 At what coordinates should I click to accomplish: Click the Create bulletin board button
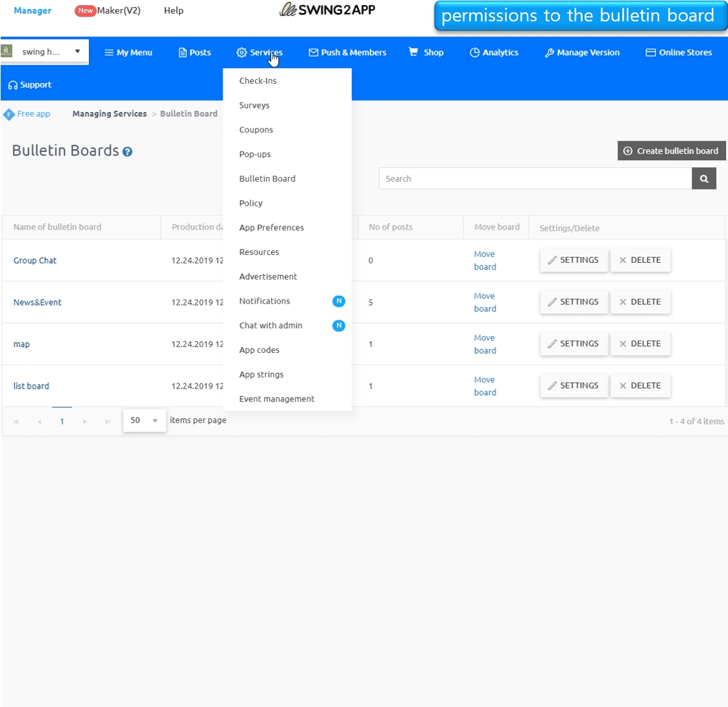click(x=672, y=151)
